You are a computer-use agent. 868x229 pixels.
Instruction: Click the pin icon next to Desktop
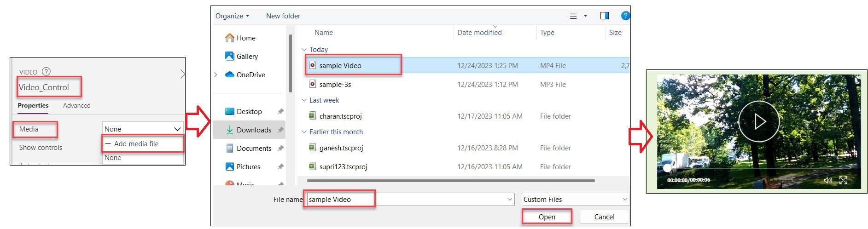click(280, 111)
